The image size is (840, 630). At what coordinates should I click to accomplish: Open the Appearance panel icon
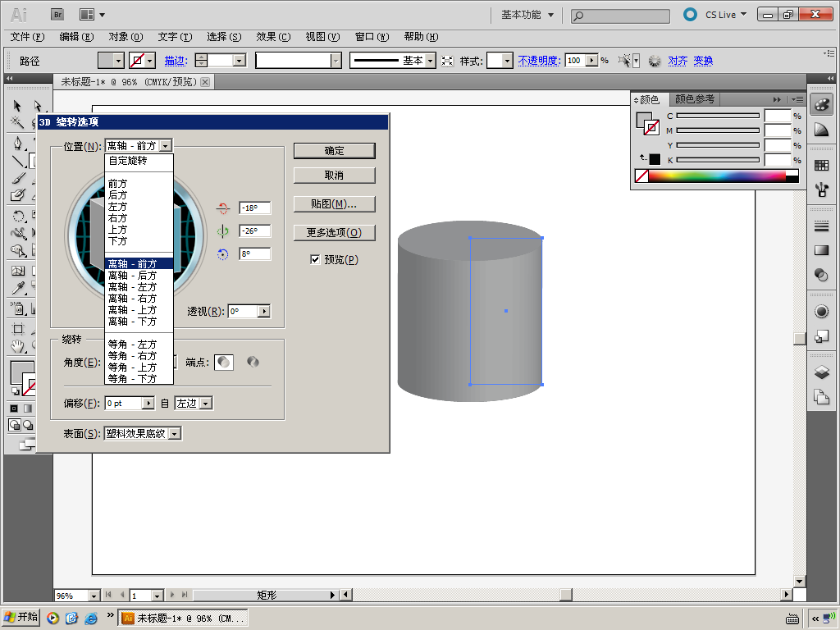click(821, 312)
